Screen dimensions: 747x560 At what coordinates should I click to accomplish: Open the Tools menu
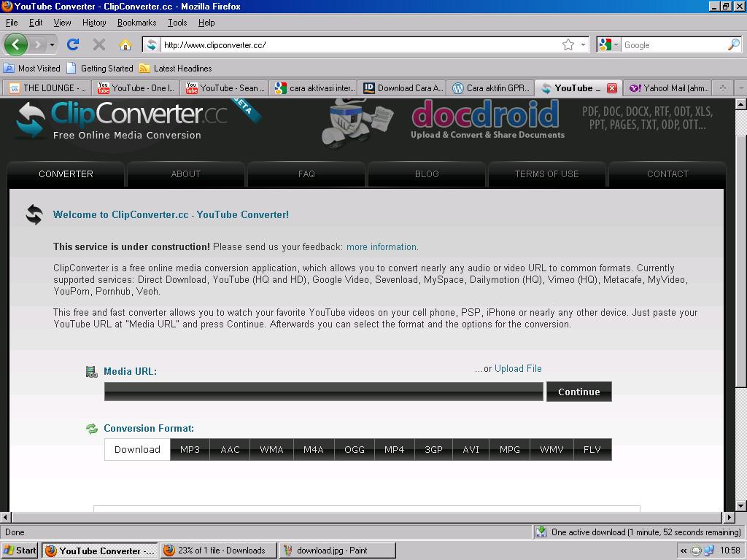(177, 23)
